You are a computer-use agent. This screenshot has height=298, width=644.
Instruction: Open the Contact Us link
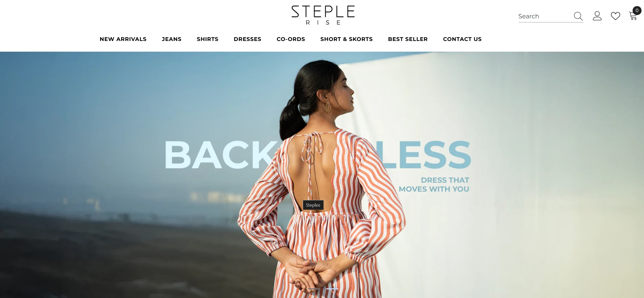462,39
